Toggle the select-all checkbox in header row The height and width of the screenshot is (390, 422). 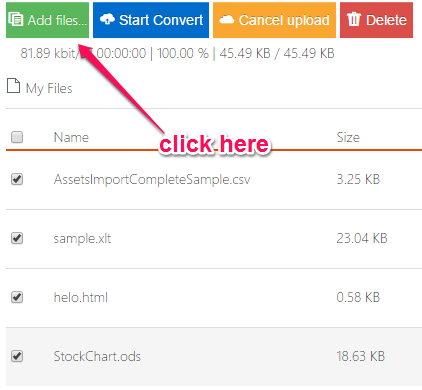17,137
